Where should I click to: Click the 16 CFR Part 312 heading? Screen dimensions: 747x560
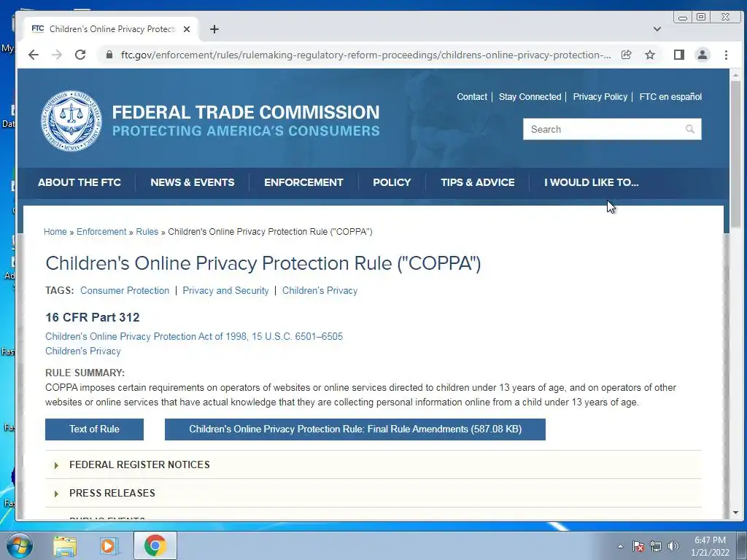click(x=93, y=318)
